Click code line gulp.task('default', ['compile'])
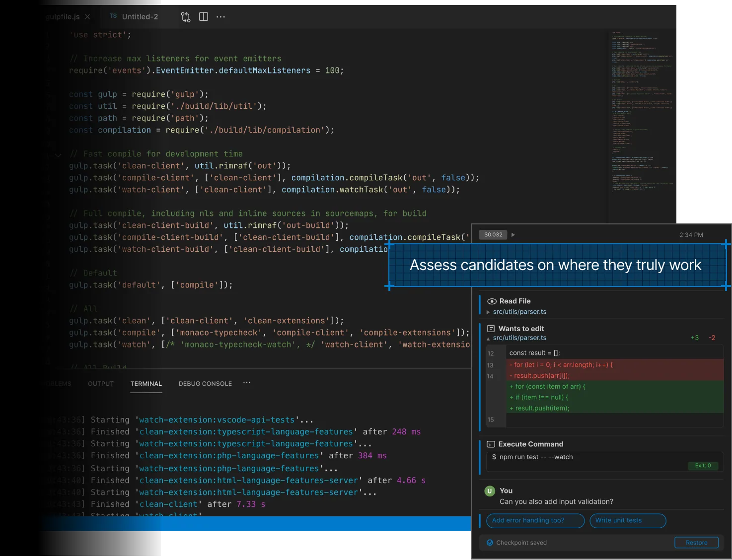732x560 pixels. [151, 285]
